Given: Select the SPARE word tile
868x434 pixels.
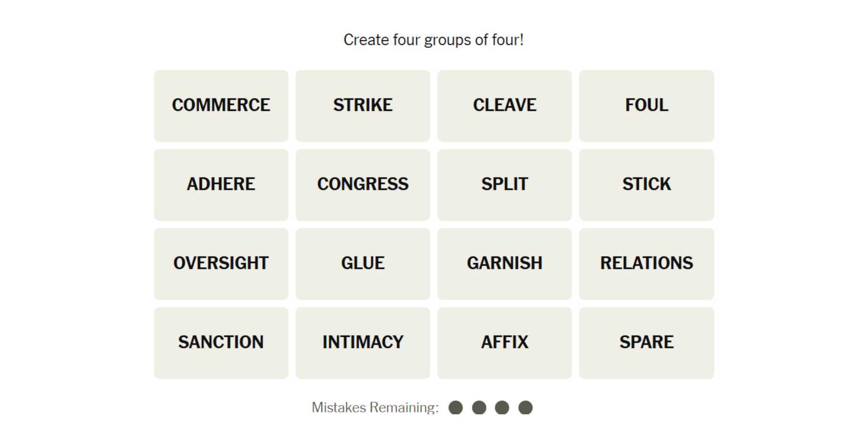Looking at the screenshot, I should pyautogui.click(x=647, y=342).
